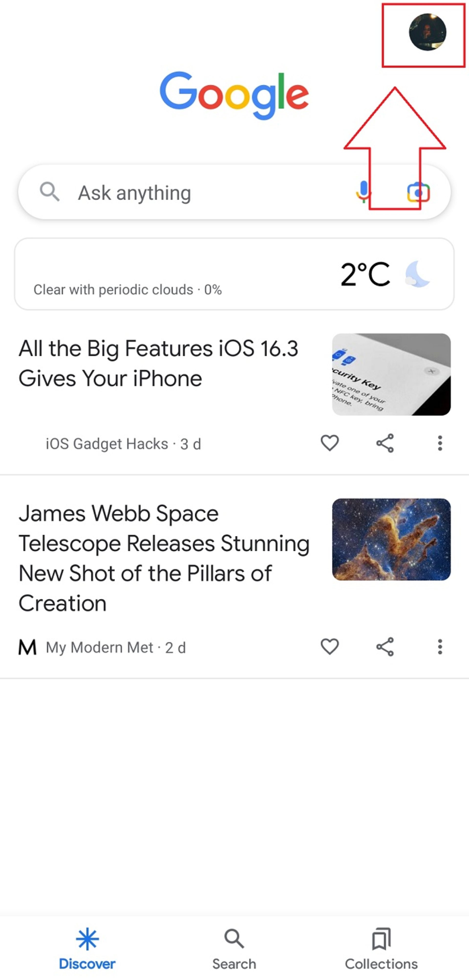Open the iOS security key thumbnail
Viewport: 469px width, 980px height.
[x=391, y=374]
